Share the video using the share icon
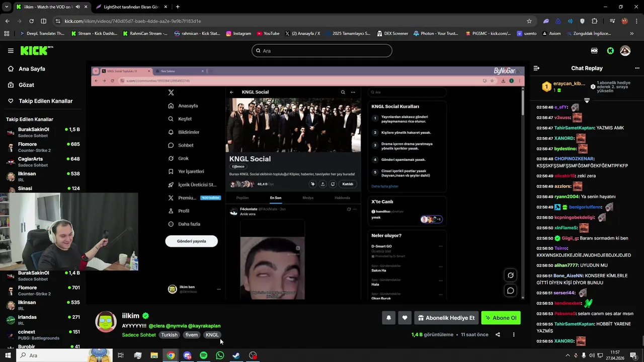 click(x=498, y=334)
